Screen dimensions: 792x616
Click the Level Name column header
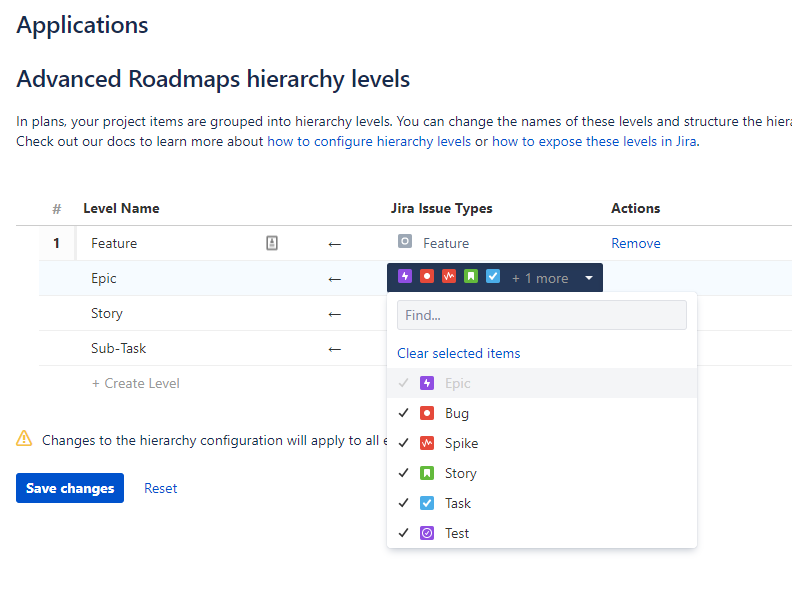[121, 208]
